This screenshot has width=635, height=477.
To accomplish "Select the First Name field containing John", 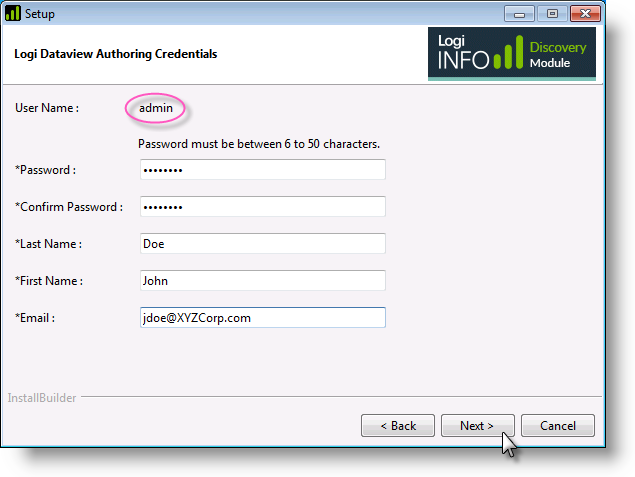I will pos(263,281).
